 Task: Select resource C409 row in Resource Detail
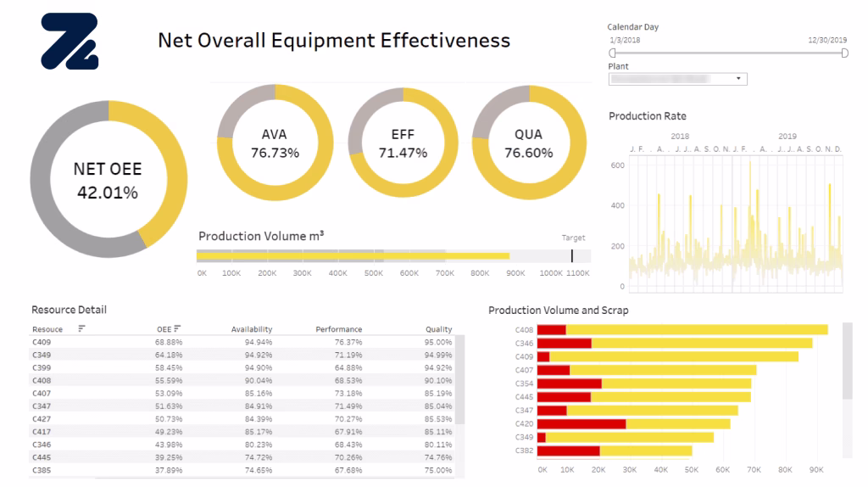42,341
